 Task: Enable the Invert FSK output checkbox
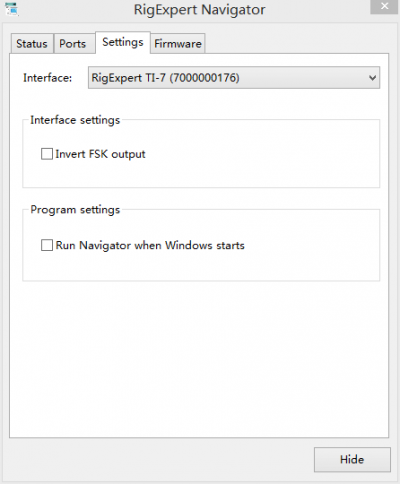[x=47, y=154]
